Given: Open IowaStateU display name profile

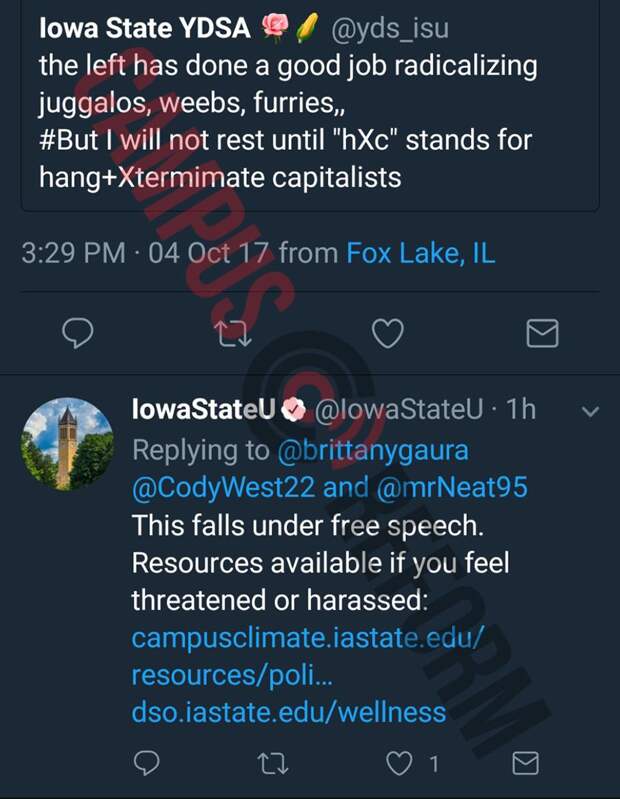Looking at the screenshot, I should coord(203,409).
